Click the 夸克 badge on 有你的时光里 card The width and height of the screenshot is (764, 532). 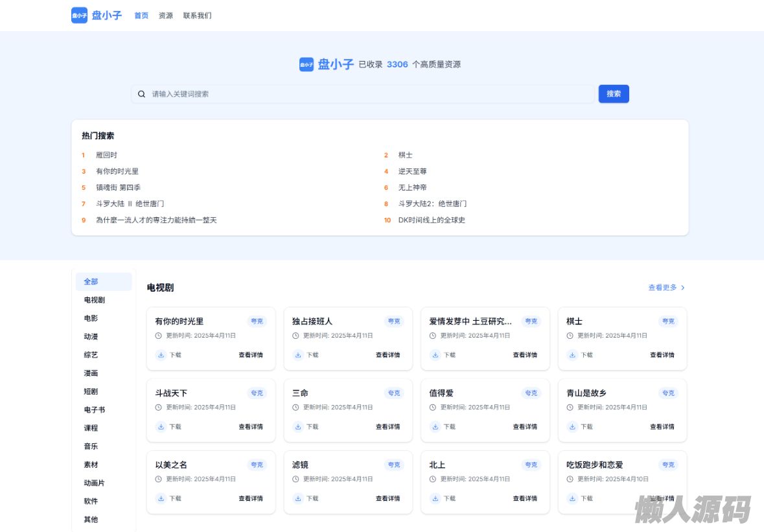pyautogui.click(x=257, y=321)
